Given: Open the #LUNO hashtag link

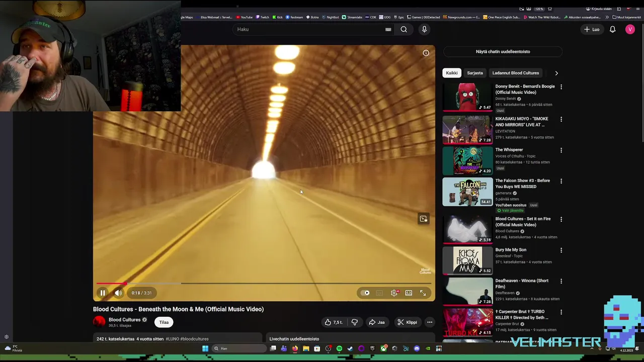Looking at the screenshot, I should [172, 339].
